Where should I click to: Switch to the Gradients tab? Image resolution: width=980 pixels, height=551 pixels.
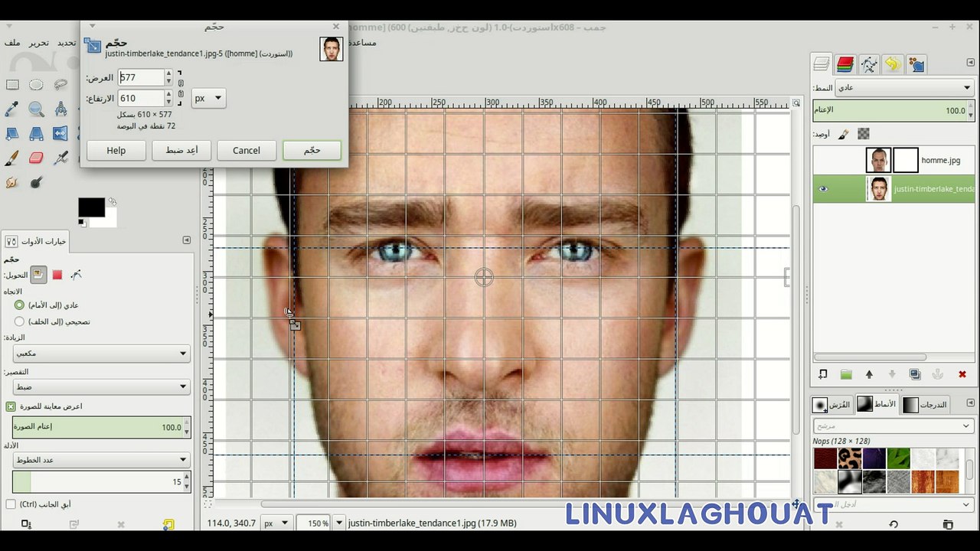[926, 404]
